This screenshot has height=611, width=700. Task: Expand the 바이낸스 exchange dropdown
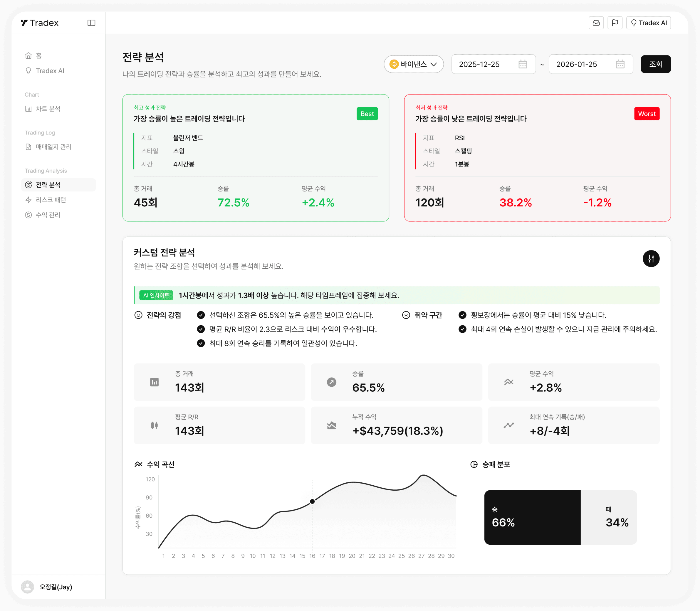[x=414, y=64]
